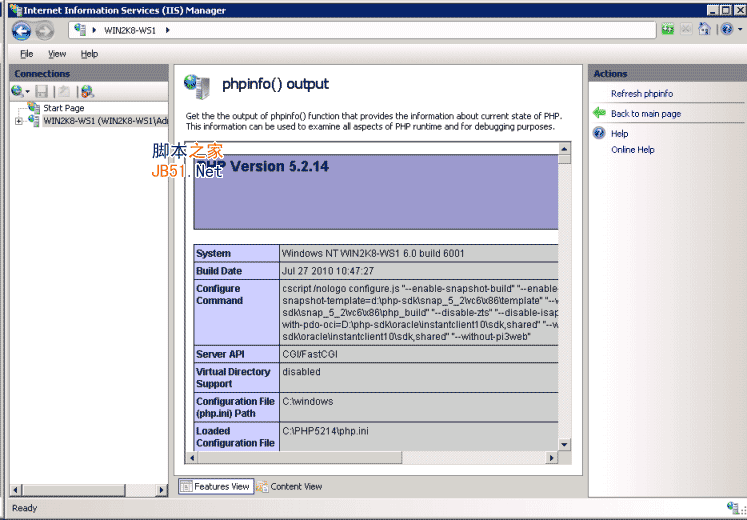Open the dropdown arrow beside the toolbar Help icon

(740, 30)
